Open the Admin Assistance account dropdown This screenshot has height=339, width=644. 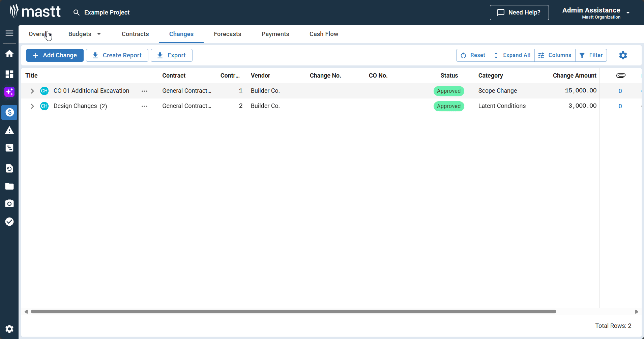pyautogui.click(x=628, y=13)
